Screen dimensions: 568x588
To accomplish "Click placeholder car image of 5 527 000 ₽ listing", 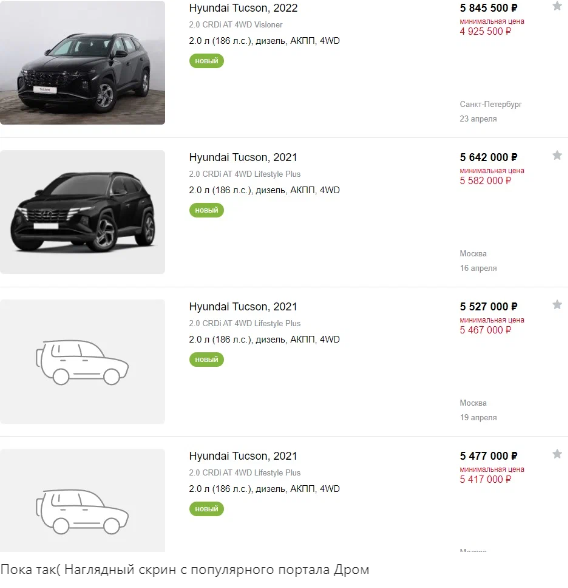I will 82,362.
